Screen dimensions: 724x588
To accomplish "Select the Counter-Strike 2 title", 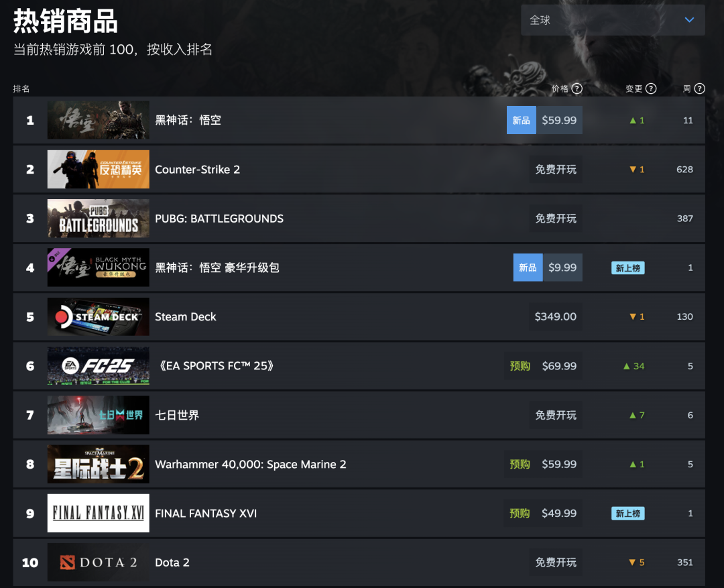I will (x=197, y=170).
